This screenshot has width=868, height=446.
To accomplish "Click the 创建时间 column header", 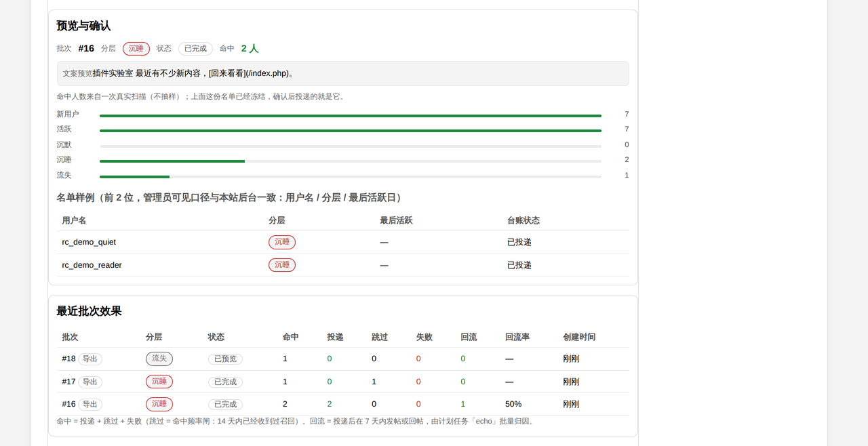I will pyautogui.click(x=579, y=337).
